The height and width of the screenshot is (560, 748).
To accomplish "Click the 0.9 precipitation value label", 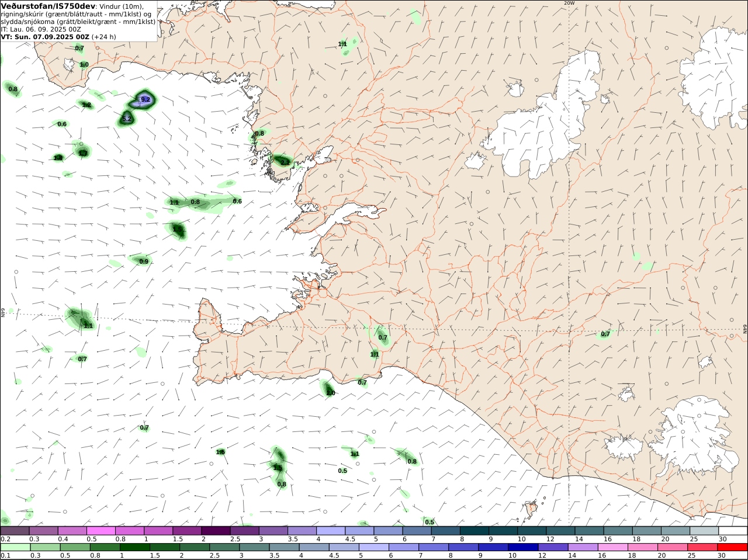I will 144,261.
